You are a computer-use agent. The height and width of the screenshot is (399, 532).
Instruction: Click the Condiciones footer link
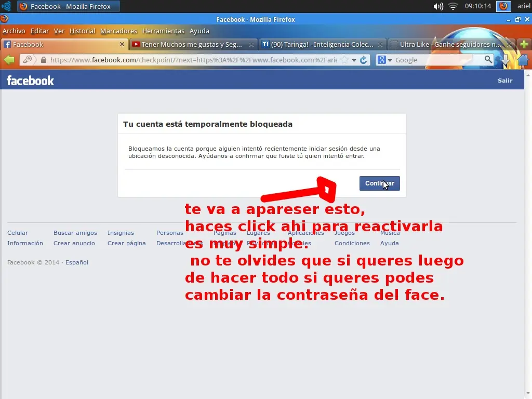[352, 243]
